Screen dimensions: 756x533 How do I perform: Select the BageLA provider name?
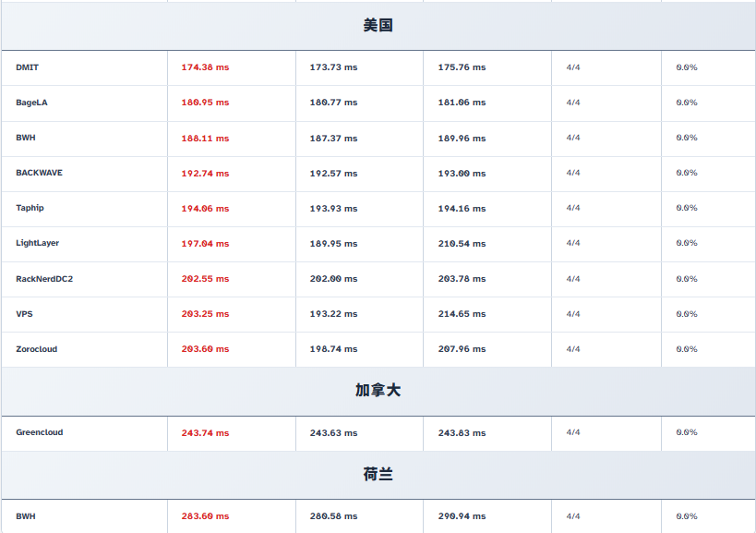31,103
